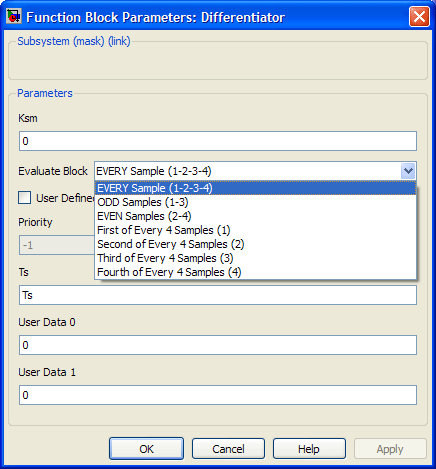Toggle the User Defined checkbox
This screenshot has width=436, height=469.
pyautogui.click(x=25, y=198)
